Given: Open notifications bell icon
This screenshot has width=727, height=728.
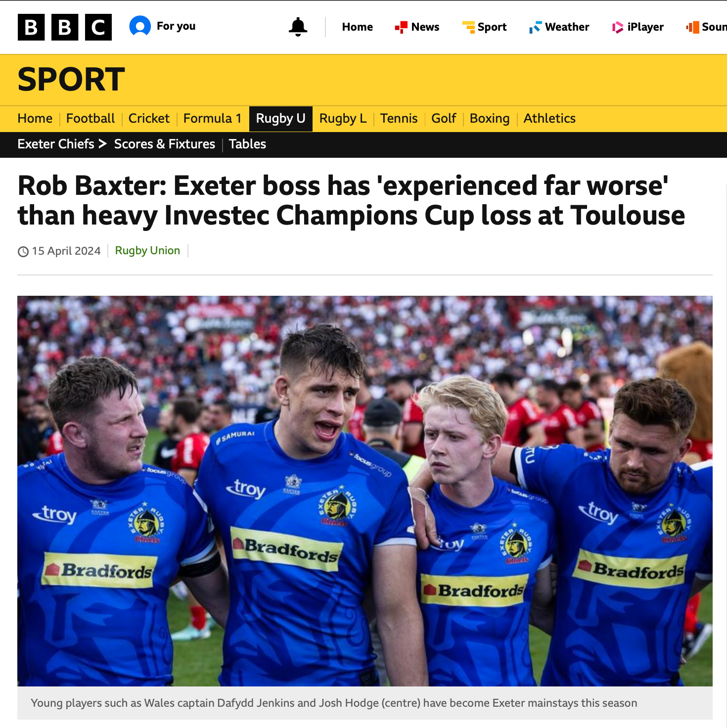Looking at the screenshot, I should pos(298,27).
